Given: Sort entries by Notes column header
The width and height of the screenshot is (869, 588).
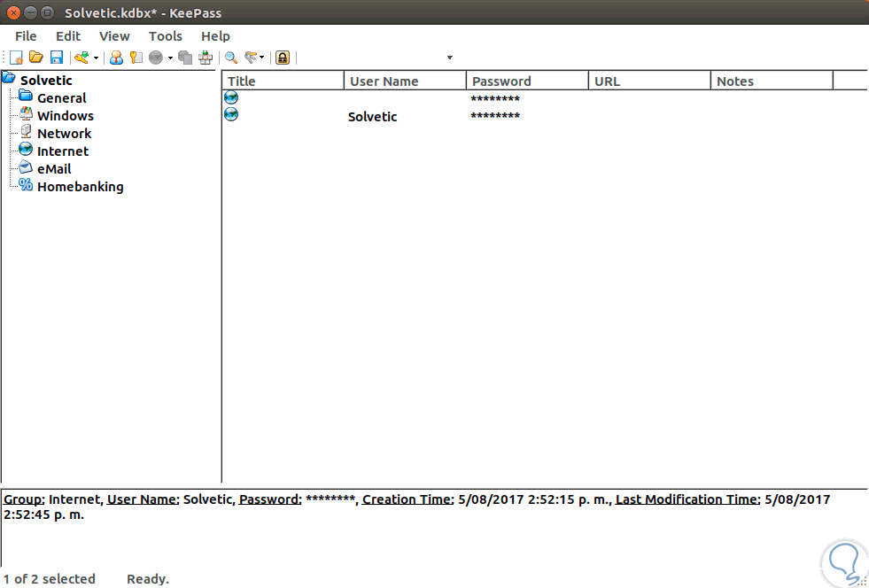Looking at the screenshot, I should click(772, 81).
